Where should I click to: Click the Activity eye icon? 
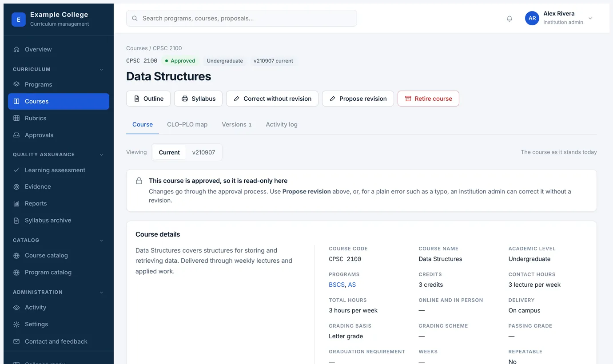pyautogui.click(x=16, y=308)
